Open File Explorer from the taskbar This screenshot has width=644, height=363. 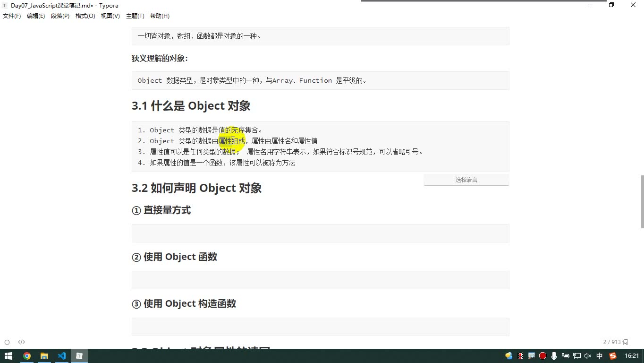coord(44,356)
